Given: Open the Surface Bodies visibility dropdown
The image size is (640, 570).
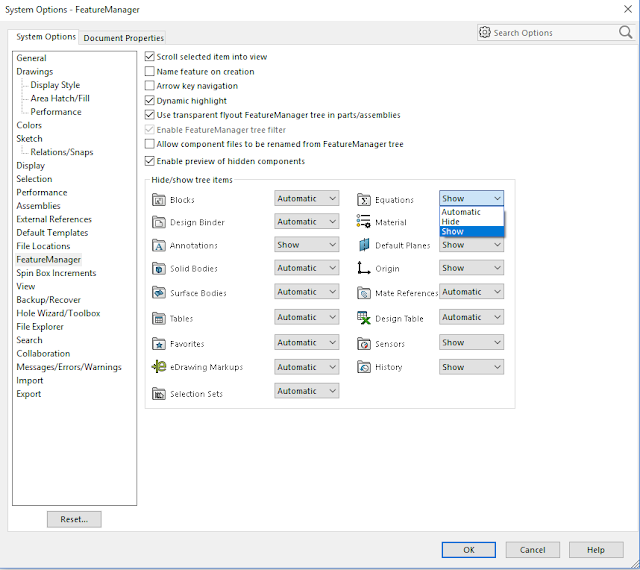Looking at the screenshot, I should (x=307, y=292).
